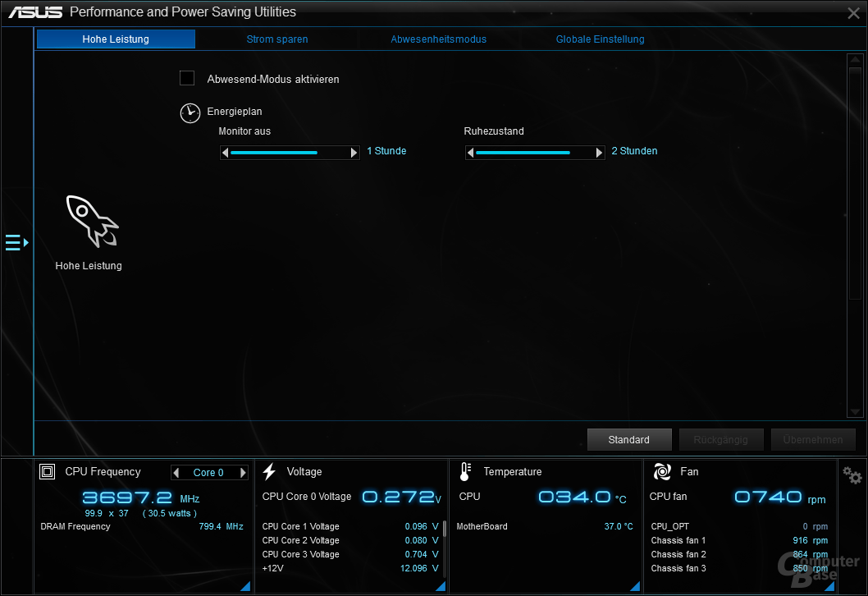Expand the Temperature panel corner triangle
Screen dimensions: 868x596
635,586
